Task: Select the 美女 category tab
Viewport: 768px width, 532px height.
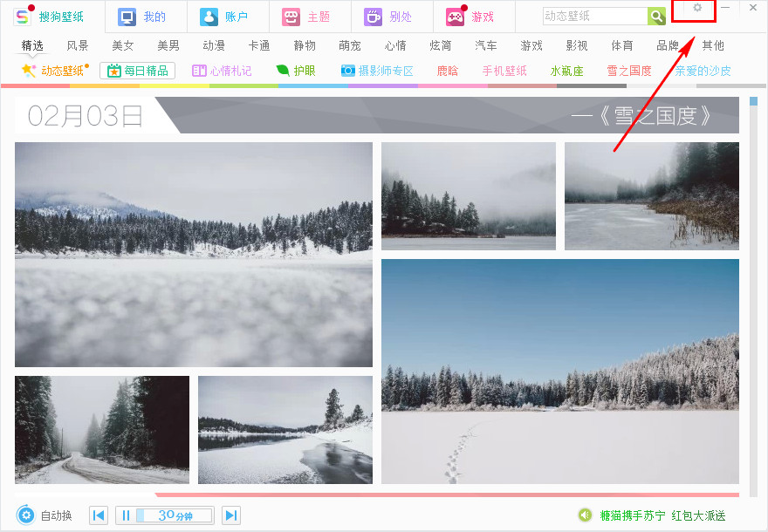Action: (122, 45)
